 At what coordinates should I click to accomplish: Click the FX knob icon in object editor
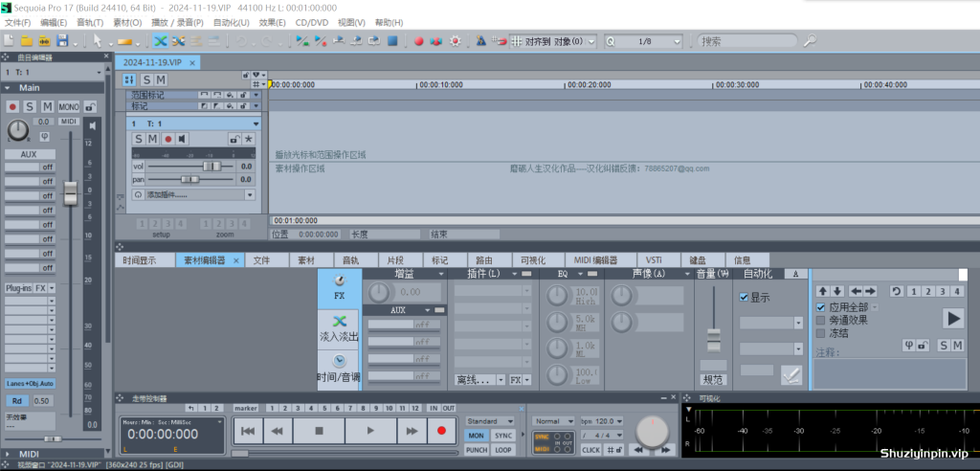click(x=340, y=288)
